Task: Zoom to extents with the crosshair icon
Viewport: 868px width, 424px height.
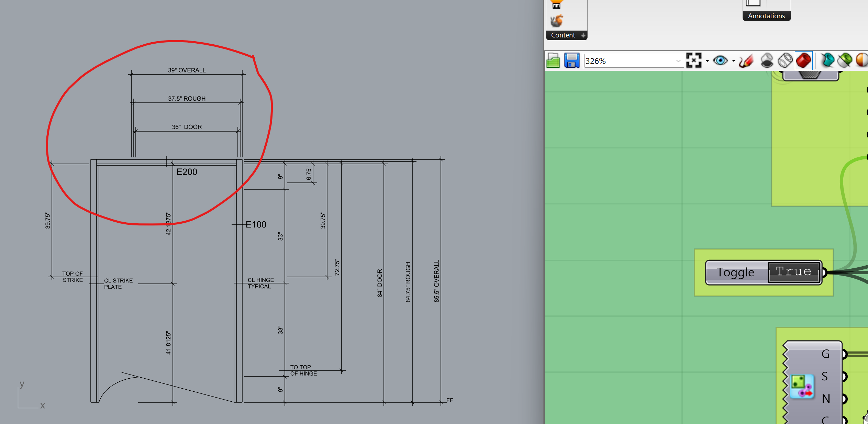Action: (694, 60)
